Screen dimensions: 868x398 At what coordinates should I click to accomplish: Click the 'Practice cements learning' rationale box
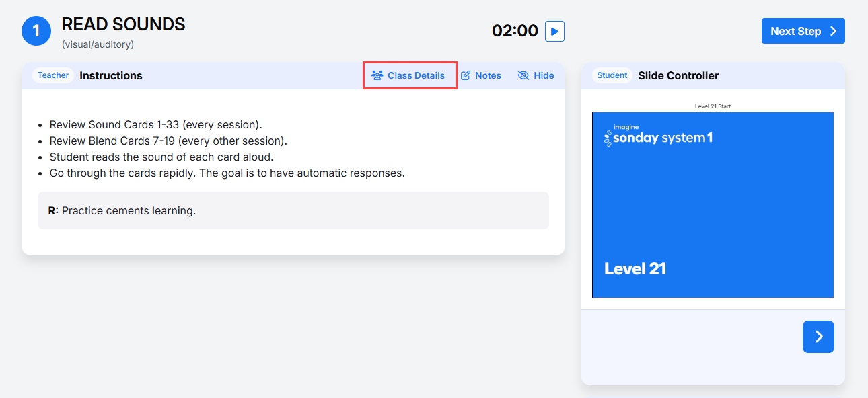[293, 210]
